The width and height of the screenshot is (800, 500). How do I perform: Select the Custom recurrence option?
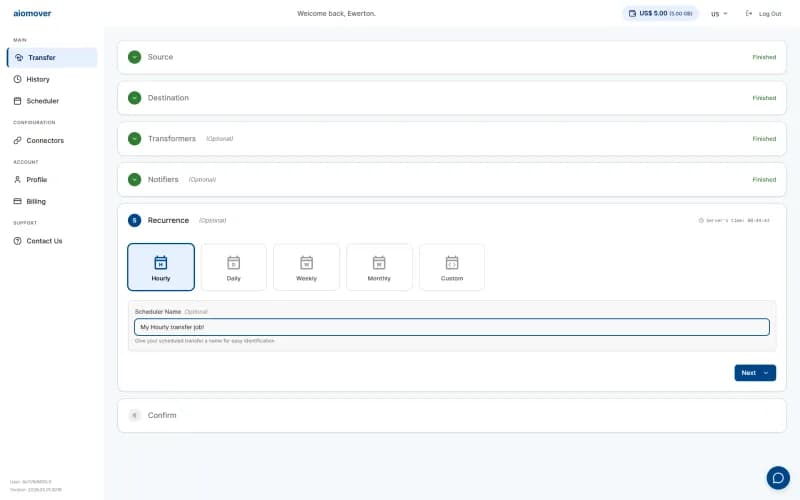pyautogui.click(x=452, y=267)
